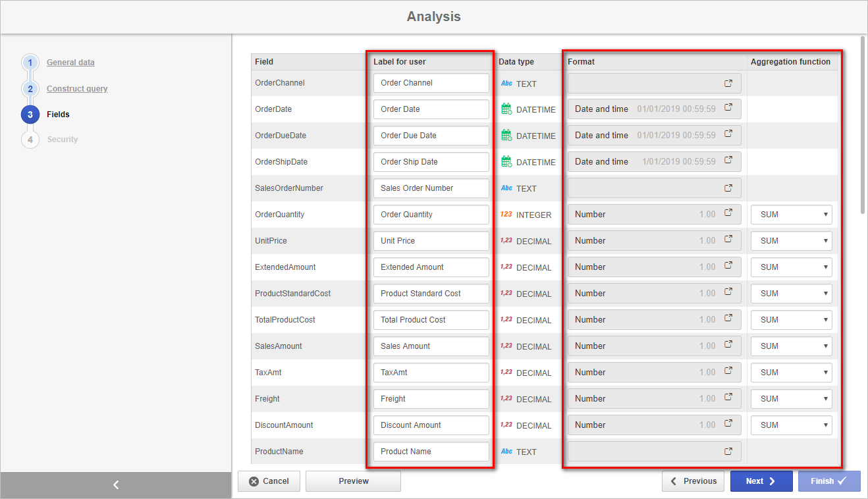Click the Abc TEXT type icon for ProductName
Screen dimensions: 868x499
506,452
